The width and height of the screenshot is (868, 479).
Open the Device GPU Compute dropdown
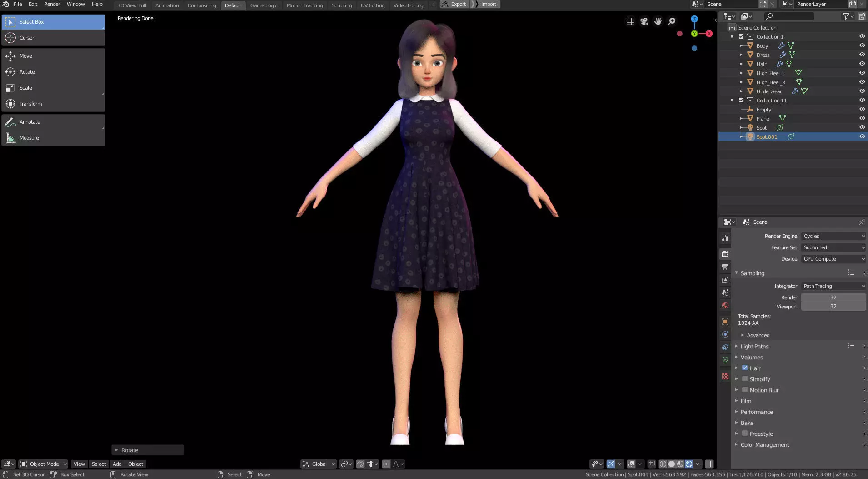833,259
